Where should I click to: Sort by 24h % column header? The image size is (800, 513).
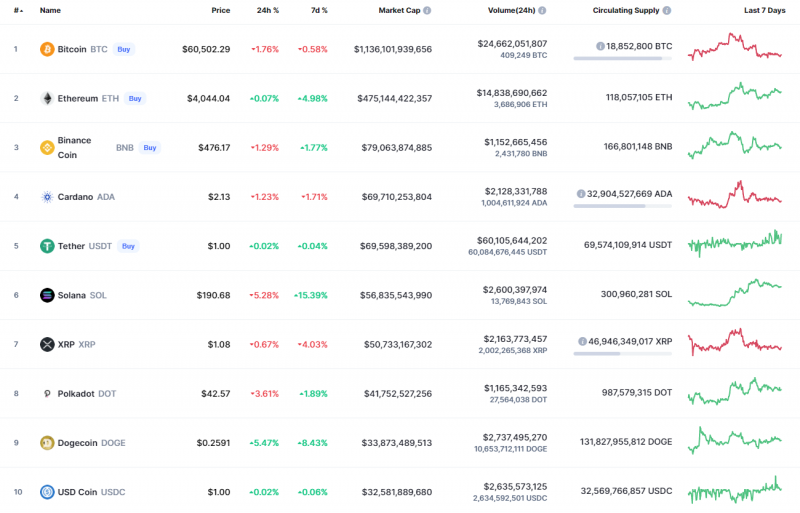pyautogui.click(x=267, y=10)
